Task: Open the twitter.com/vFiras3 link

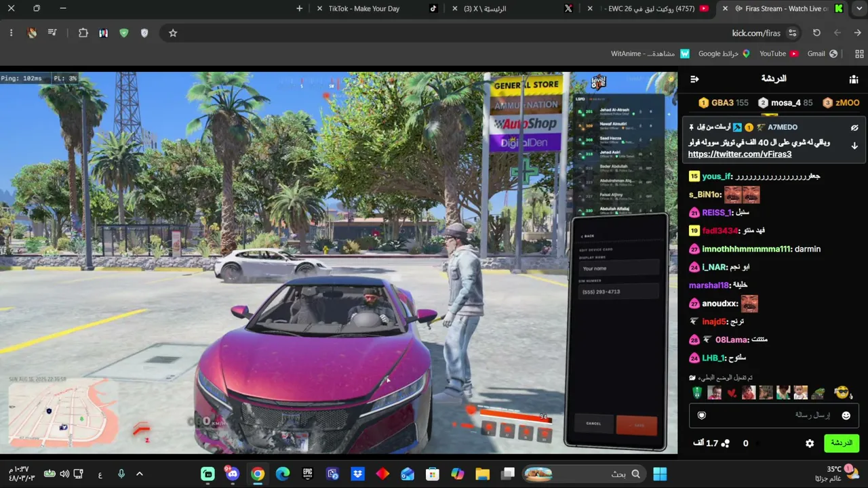Action: coord(740,155)
